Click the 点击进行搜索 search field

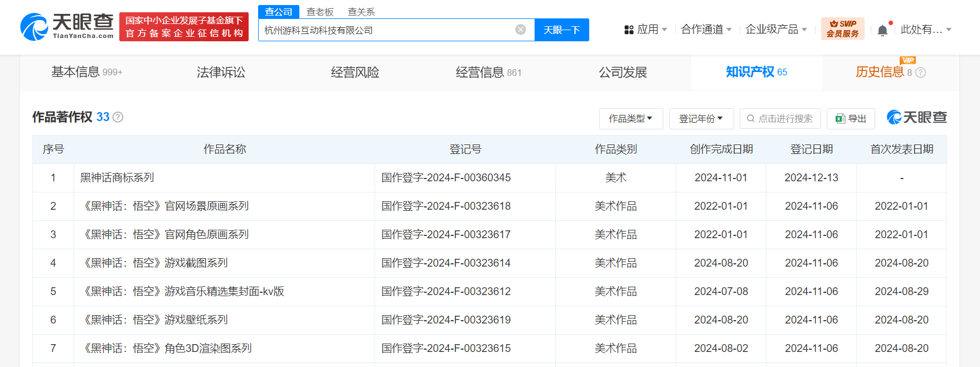tap(780, 119)
